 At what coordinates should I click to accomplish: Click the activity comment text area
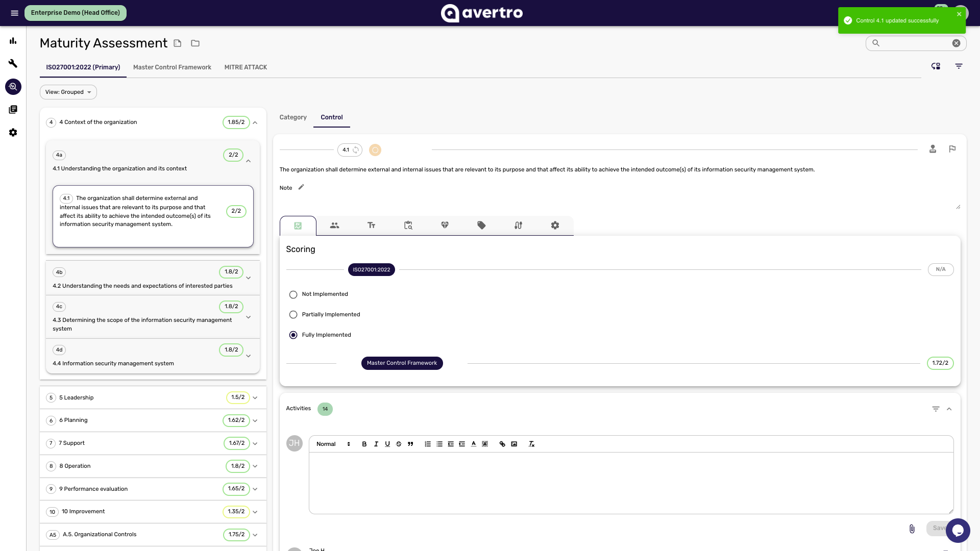(x=631, y=483)
